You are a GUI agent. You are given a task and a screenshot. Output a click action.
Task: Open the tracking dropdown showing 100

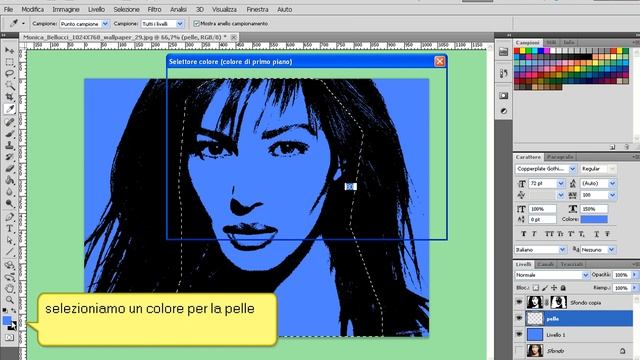[612, 195]
